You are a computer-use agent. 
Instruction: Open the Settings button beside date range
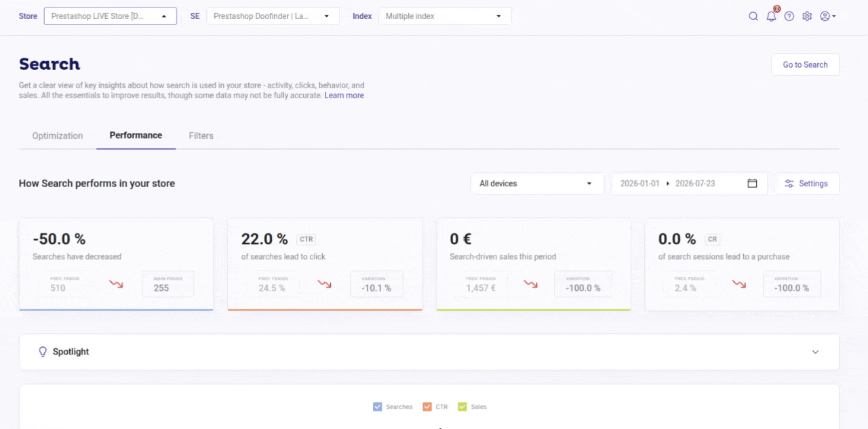pyautogui.click(x=807, y=184)
